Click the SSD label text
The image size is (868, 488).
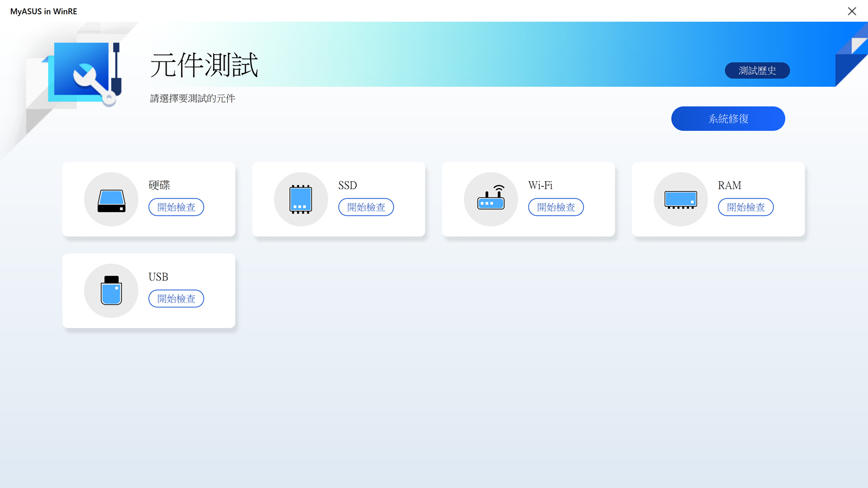[x=348, y=185]
